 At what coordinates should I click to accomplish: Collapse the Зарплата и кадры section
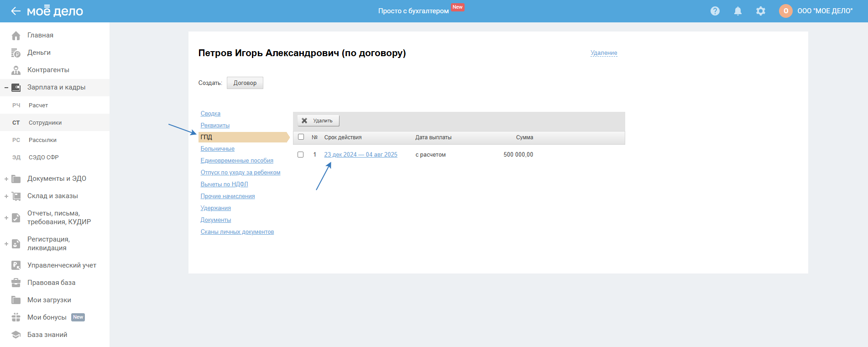click(6, 87)
